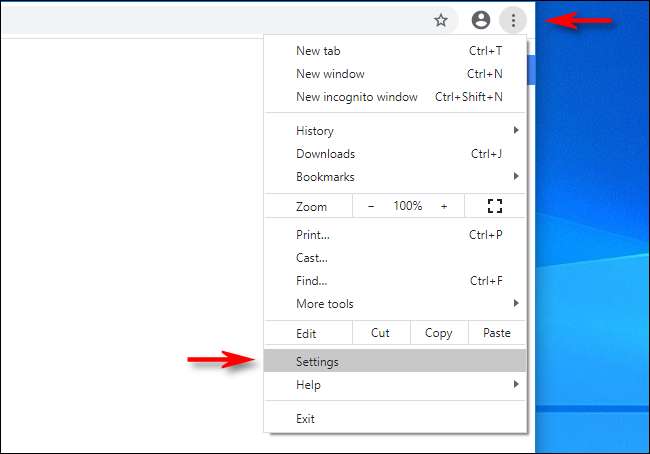Click the 100% zoom level value
This screenshot has height=454, width=650.
pyautogui.click(x=407, y=206)
